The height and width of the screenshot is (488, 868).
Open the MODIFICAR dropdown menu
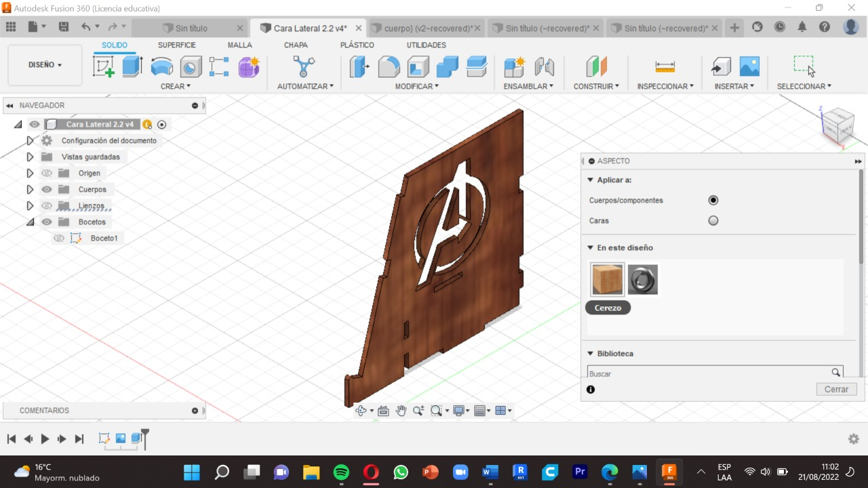click(417, 86)
